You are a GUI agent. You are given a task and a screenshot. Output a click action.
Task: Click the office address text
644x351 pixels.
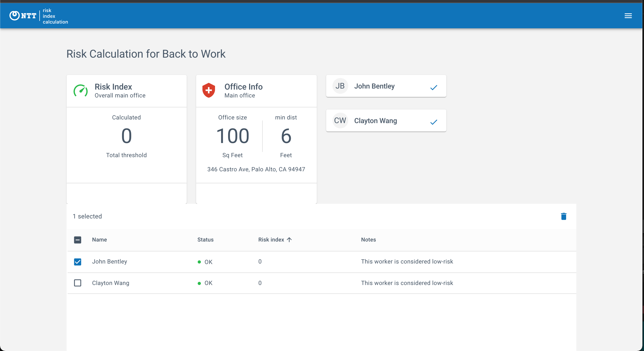(x=256, y=169)
